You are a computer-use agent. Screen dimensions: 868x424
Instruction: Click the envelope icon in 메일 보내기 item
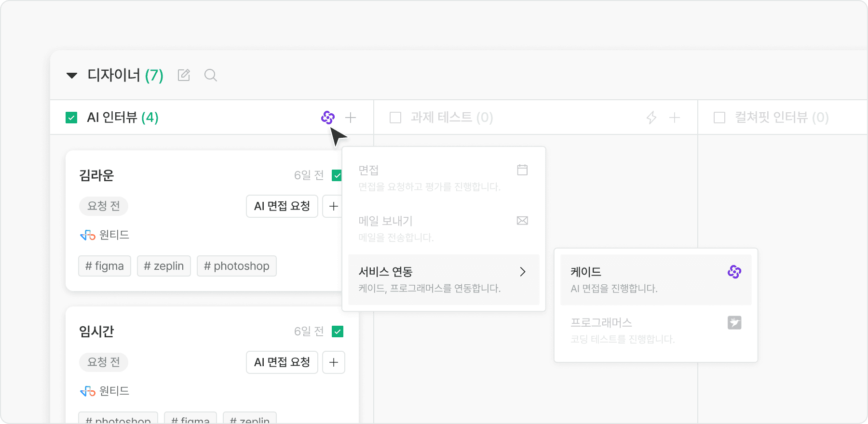(522, 221)
